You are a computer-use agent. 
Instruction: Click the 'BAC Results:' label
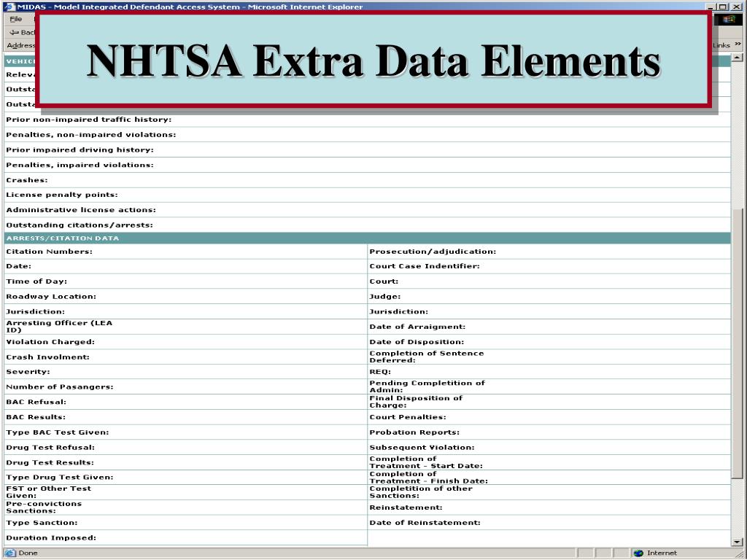tap(36, 417)
